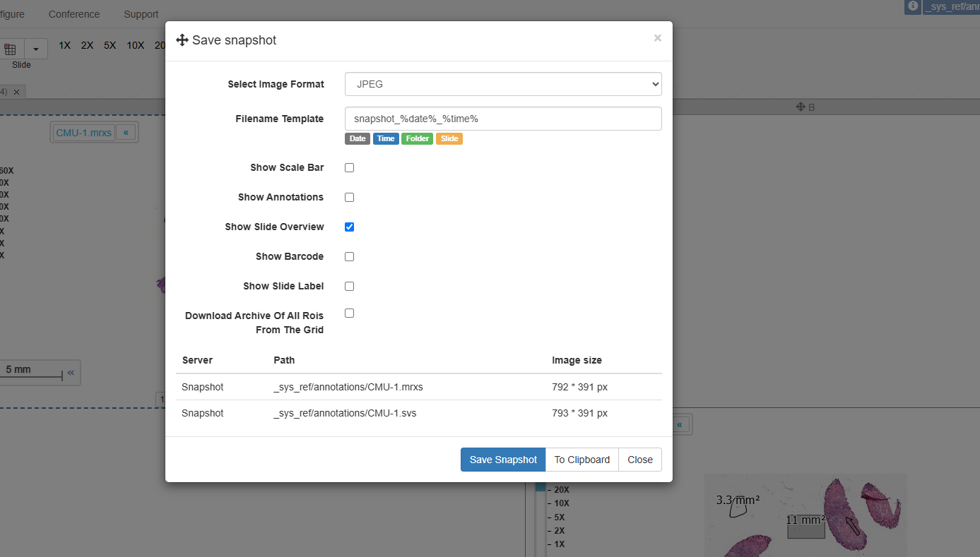Screen dimensions: 980x557
Task: Click the Save Snapshot button
Action: click(x=502, y=460)
